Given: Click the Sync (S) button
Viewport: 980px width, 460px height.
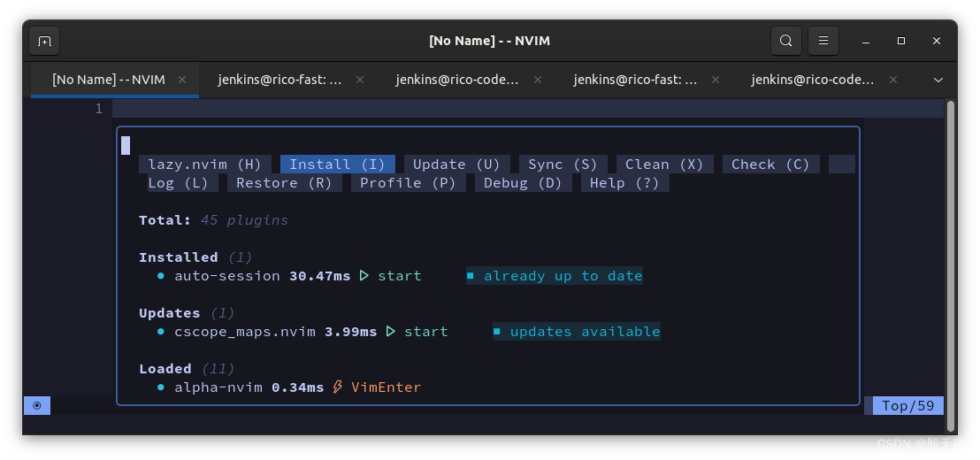Looking at the screenshot, I should click(563, 165).
